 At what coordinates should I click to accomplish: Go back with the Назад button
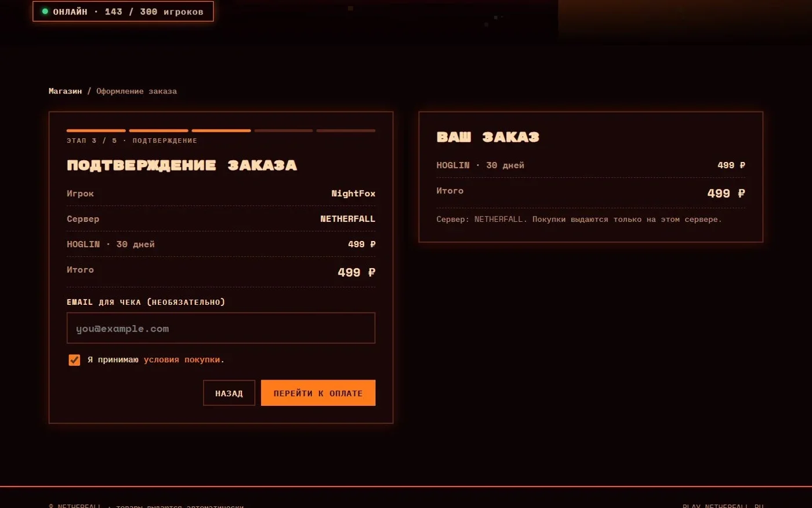[229, 393]
